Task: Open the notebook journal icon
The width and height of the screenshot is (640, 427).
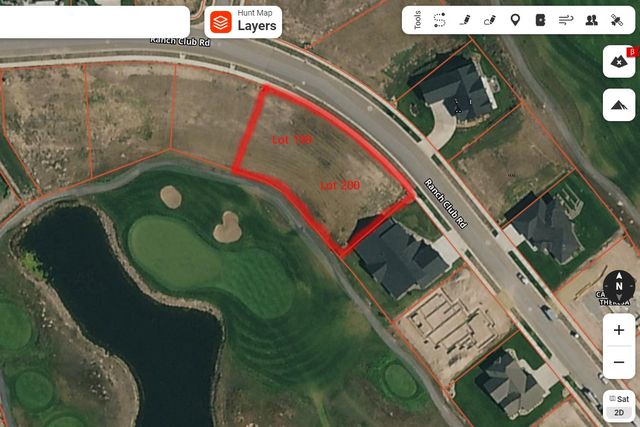Action: 540,20
